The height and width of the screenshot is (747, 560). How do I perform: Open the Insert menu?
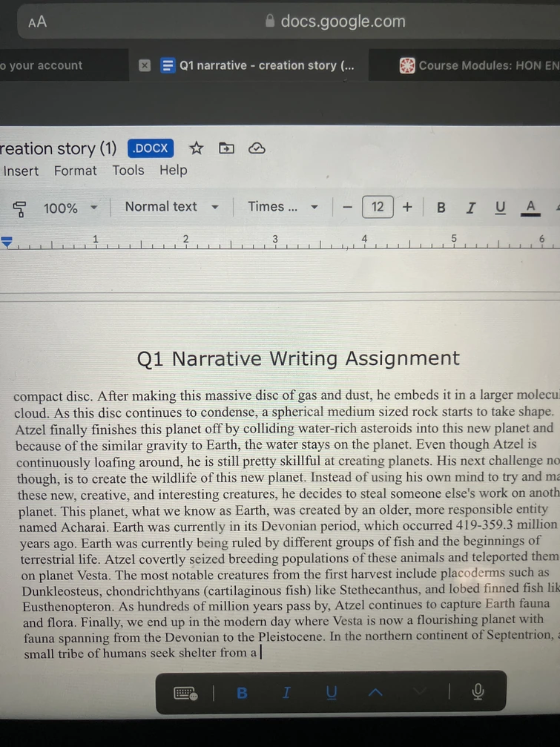point(21,171)
